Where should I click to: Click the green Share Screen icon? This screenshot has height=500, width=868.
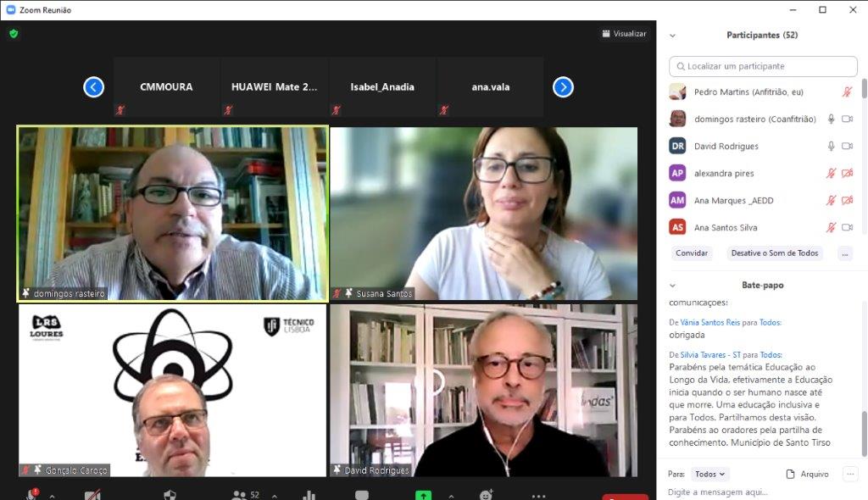[x=423, y=495]
